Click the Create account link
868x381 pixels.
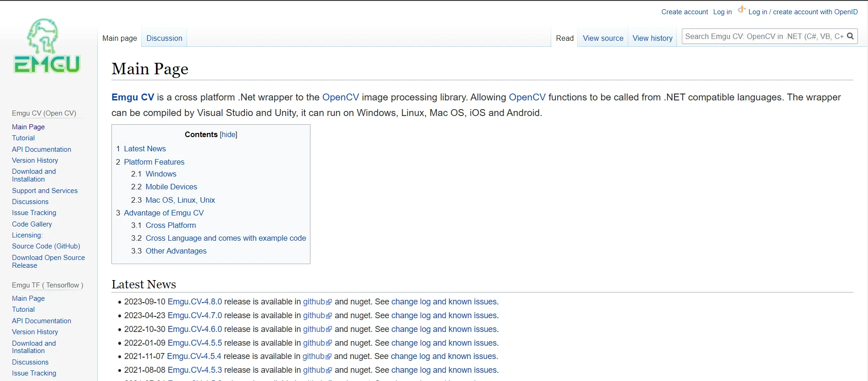684,12
